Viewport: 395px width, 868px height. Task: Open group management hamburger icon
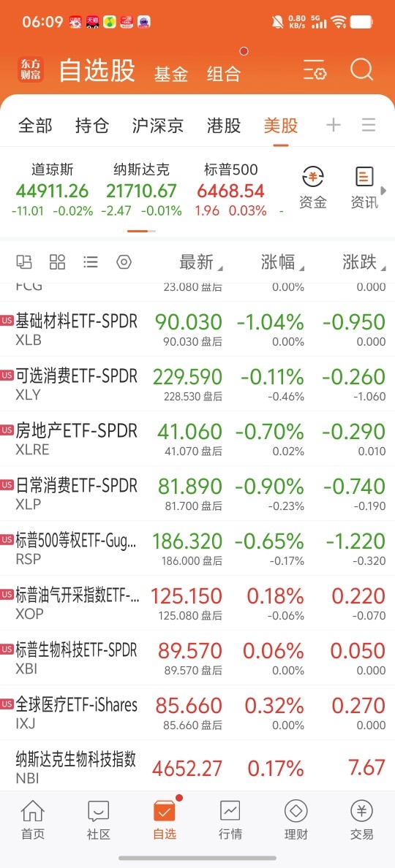tap(369, 125)
